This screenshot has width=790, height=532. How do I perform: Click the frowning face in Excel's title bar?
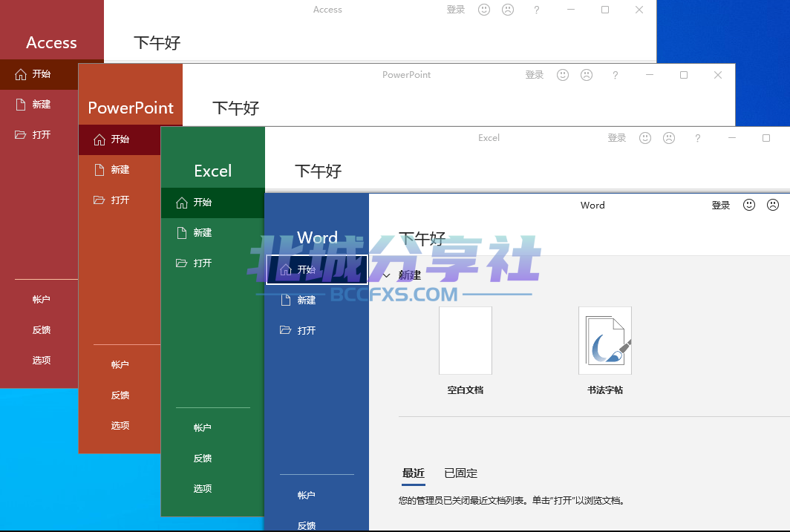point(668,138)
